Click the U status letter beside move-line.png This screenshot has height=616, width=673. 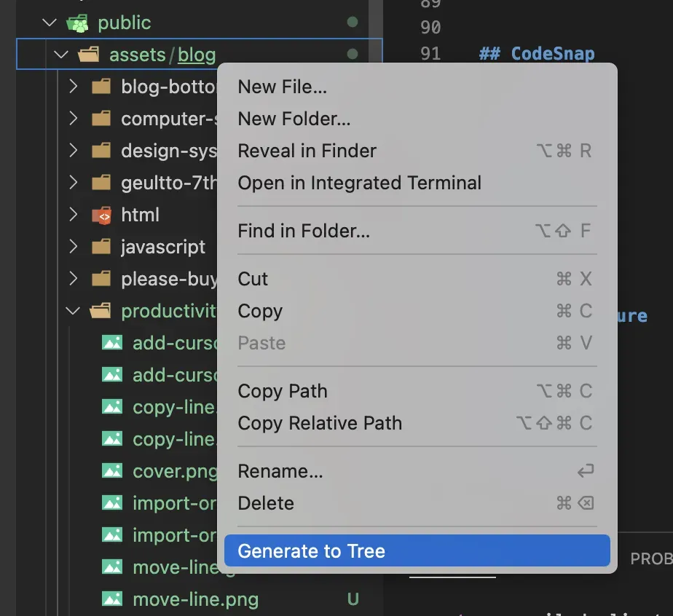(x=353, y=599)
